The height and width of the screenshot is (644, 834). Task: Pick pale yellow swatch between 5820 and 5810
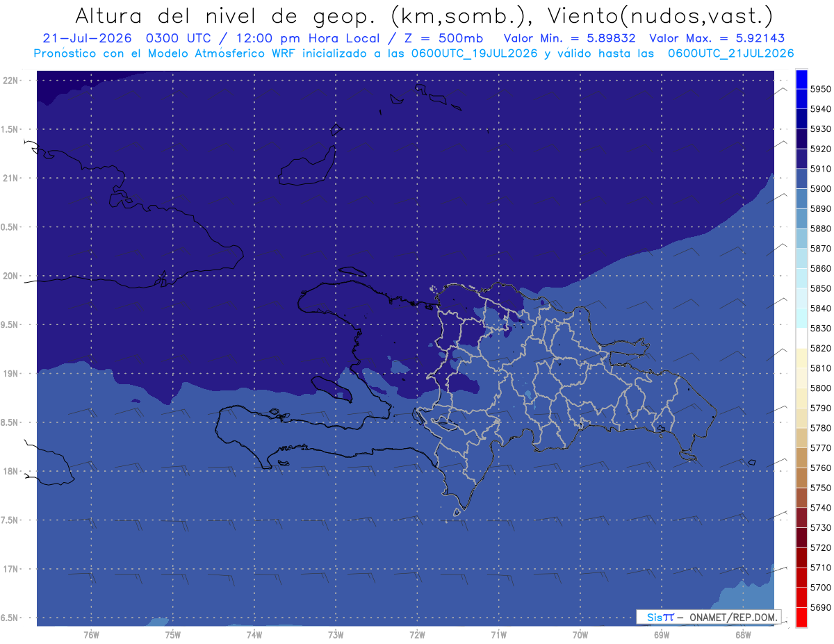point(801,358)
